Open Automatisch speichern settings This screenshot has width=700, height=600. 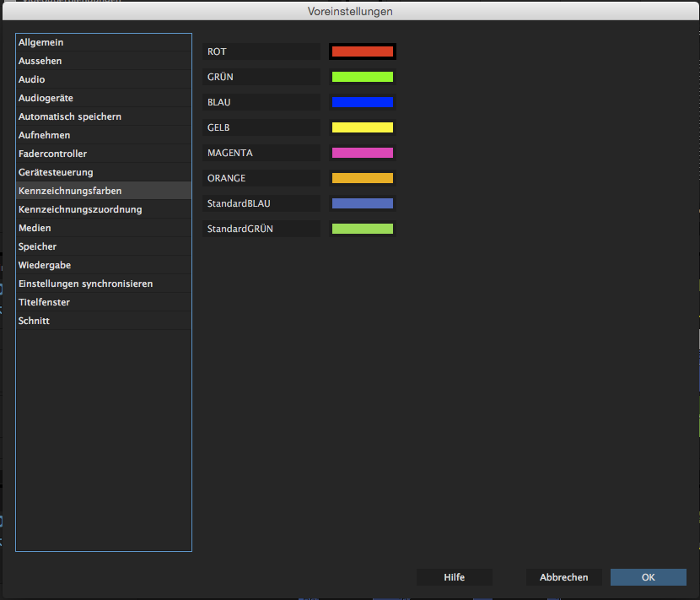(x=103, y=116)
